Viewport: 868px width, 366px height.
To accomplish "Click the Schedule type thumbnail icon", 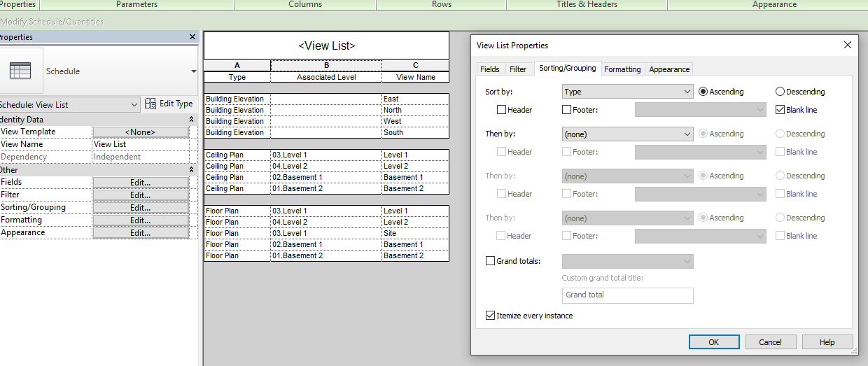I will 20,71.
